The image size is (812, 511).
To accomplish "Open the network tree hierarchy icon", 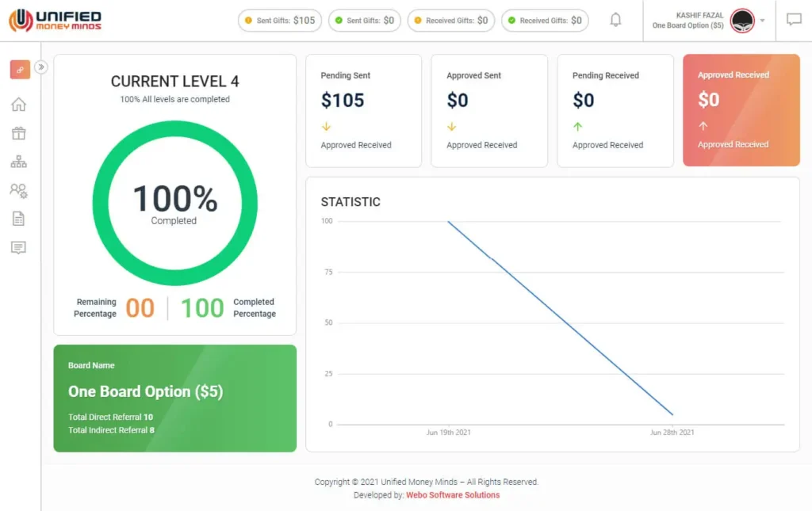I will point(18,162).
